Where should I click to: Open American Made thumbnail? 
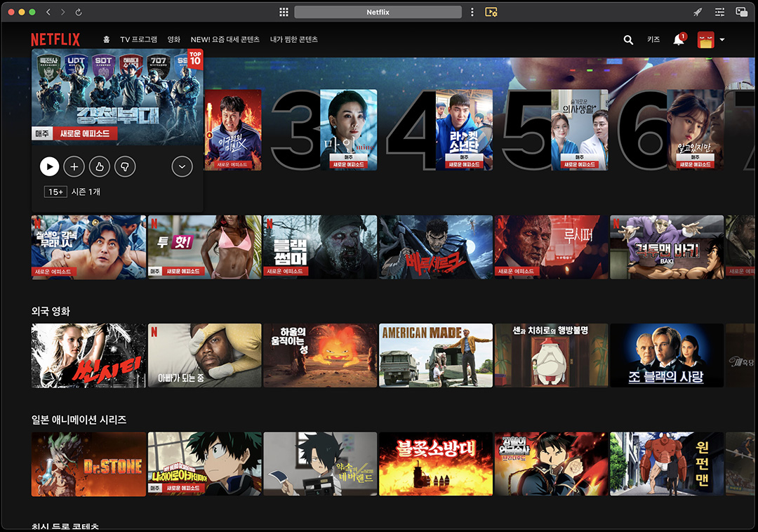coord(436,356)
